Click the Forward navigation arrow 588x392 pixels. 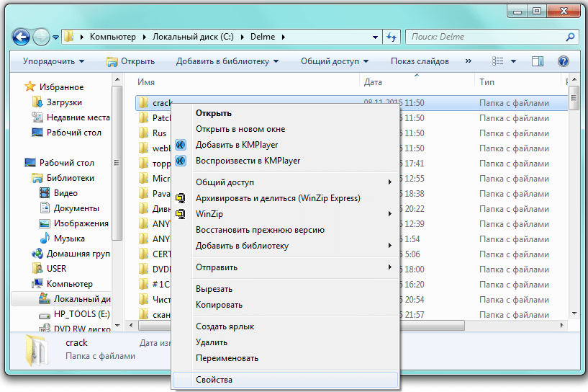click(41, 37)
